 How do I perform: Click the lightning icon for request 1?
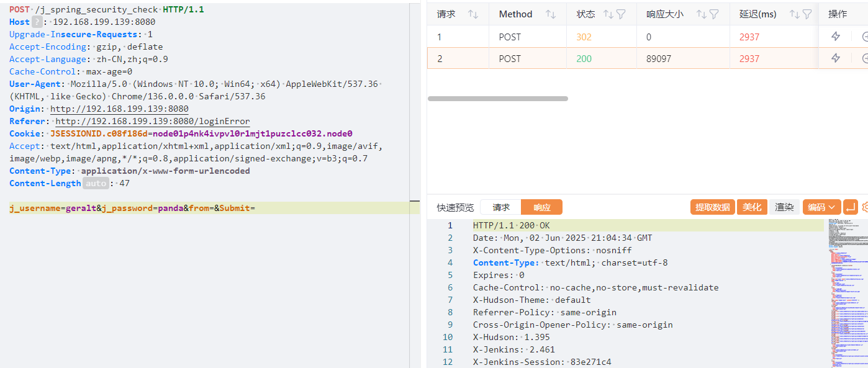(x=836, y=37)
